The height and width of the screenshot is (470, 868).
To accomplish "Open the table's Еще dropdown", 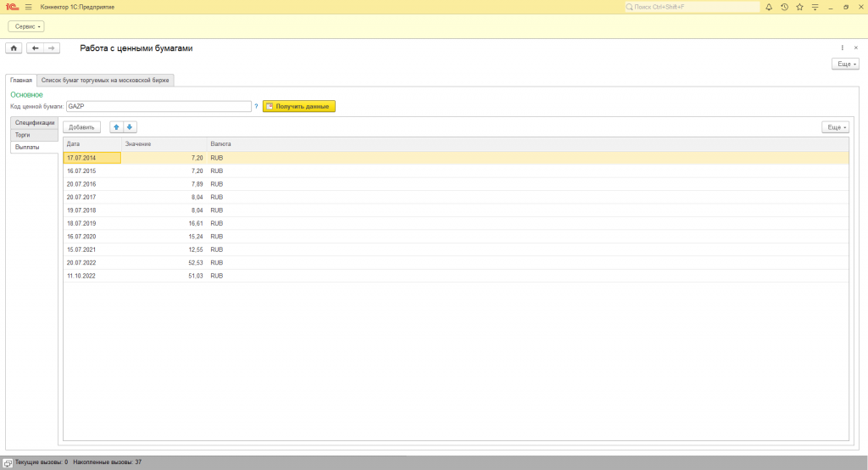I will (x=835, y=127).
